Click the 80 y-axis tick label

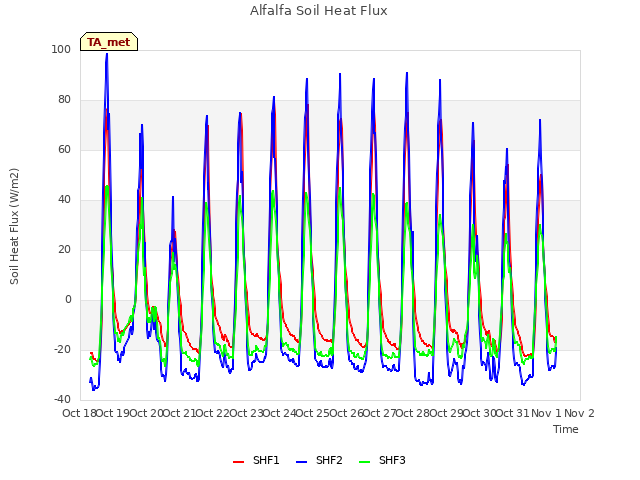coord(64,100)
